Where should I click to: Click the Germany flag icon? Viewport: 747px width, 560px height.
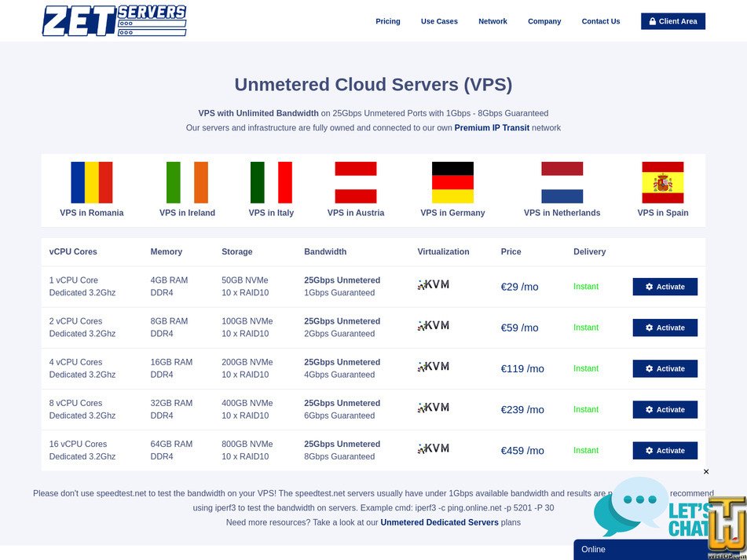point(452,182)
